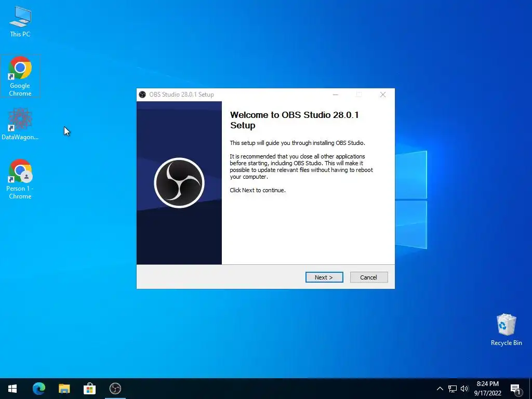Click the Show desktop sliver at taskbar end
The image size is (532, 399).
point(530,389)
